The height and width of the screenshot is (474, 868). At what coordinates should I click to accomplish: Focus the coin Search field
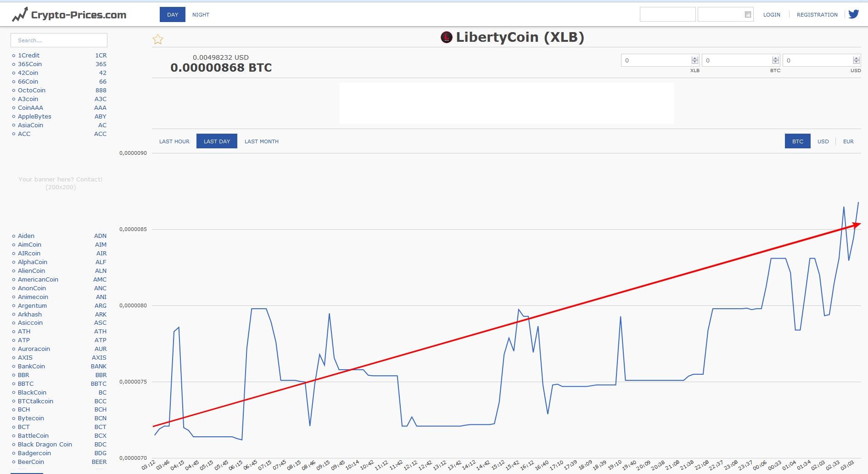coord(59,40)
